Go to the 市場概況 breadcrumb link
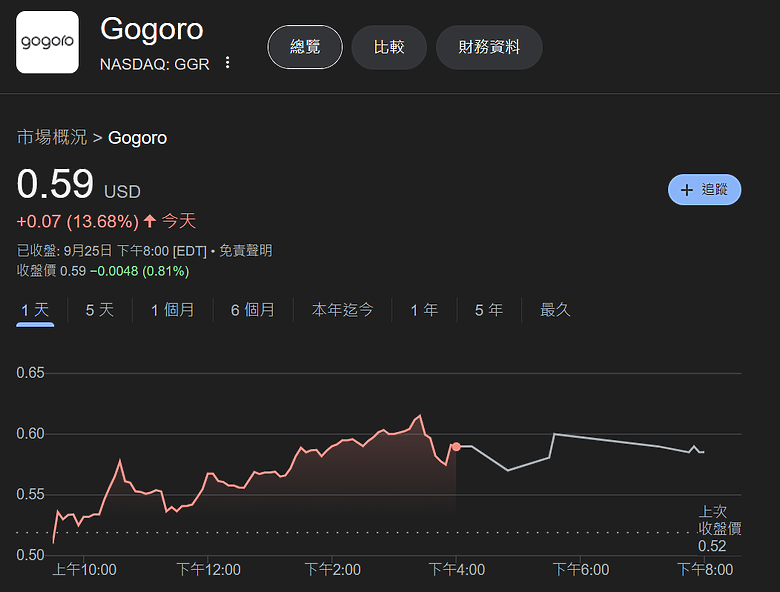This screenshot has height=592, width=780. (52, 137)
